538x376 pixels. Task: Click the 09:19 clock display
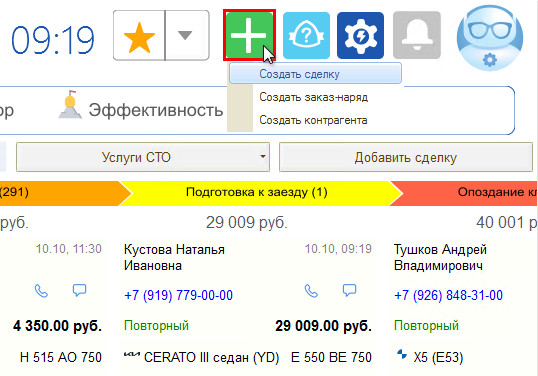point(53,40)
